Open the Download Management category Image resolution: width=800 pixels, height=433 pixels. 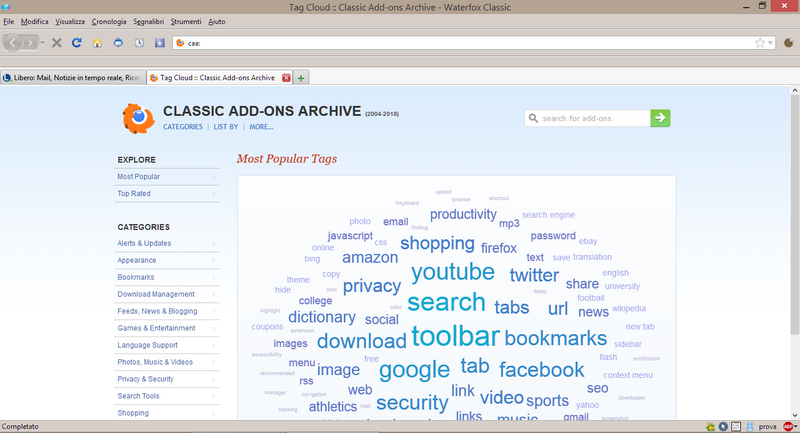click(x=166, y=294)
